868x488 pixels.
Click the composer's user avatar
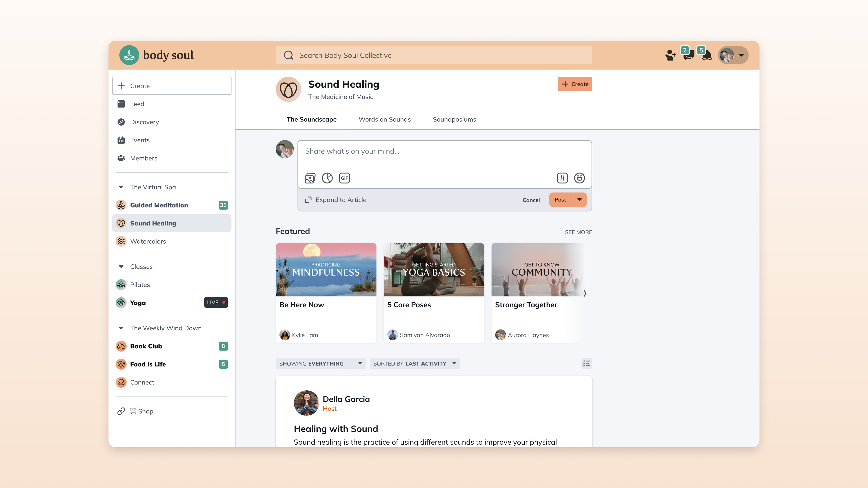[284, 149]
